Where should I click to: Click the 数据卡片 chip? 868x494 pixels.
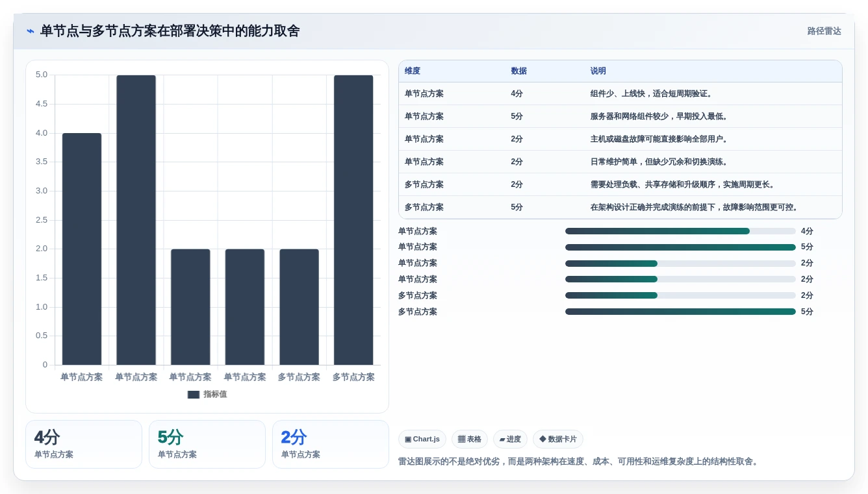click(558, 439)
